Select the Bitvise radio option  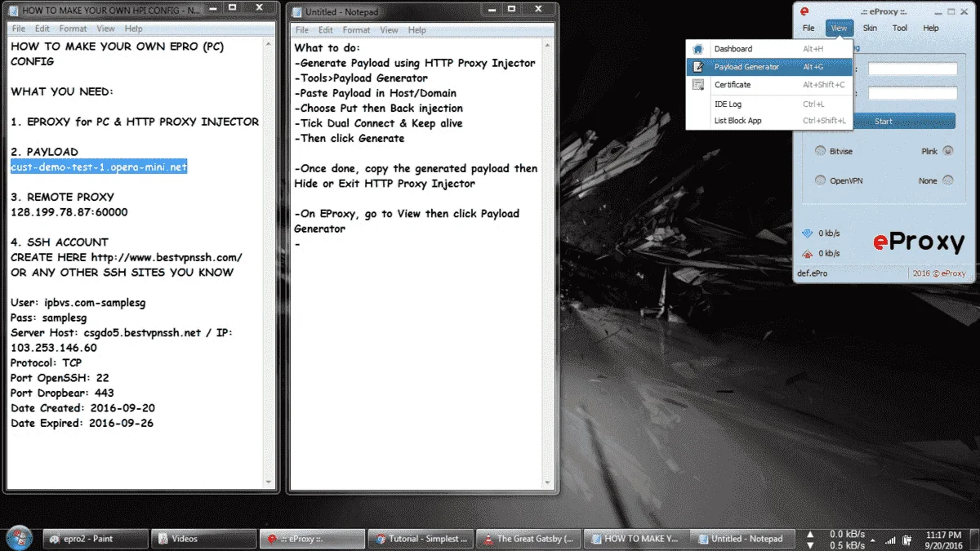coord(820,151)
